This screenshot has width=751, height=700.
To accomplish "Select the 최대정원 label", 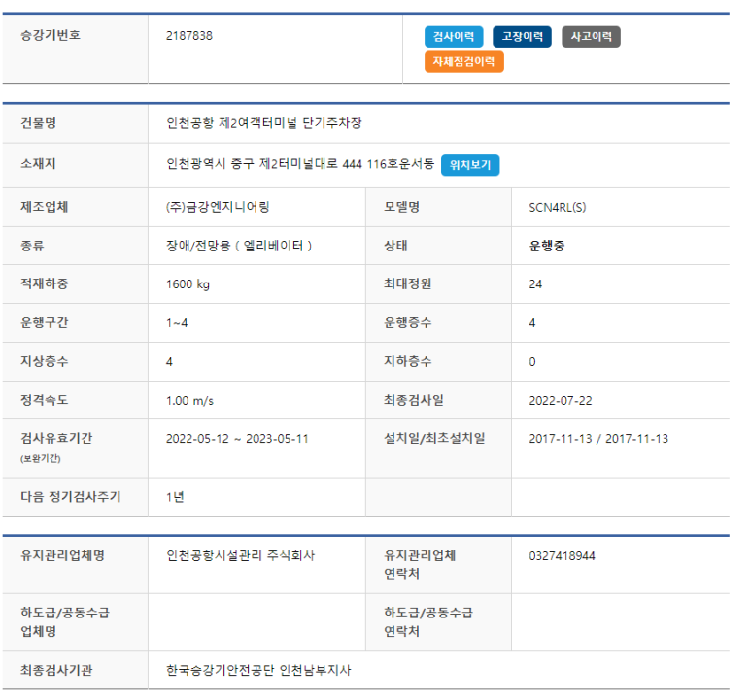I will tap(408, 284).
